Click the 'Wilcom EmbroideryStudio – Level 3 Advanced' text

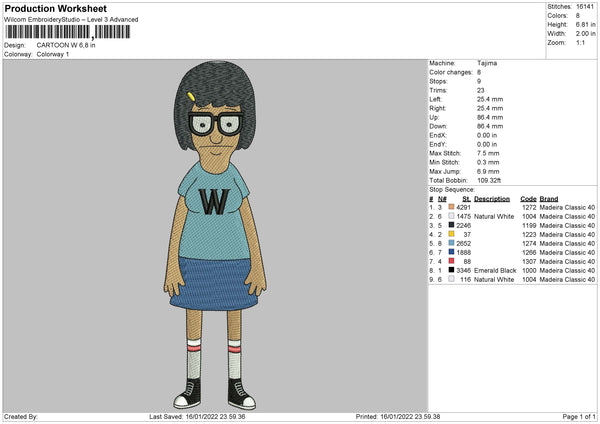point(71,20)
